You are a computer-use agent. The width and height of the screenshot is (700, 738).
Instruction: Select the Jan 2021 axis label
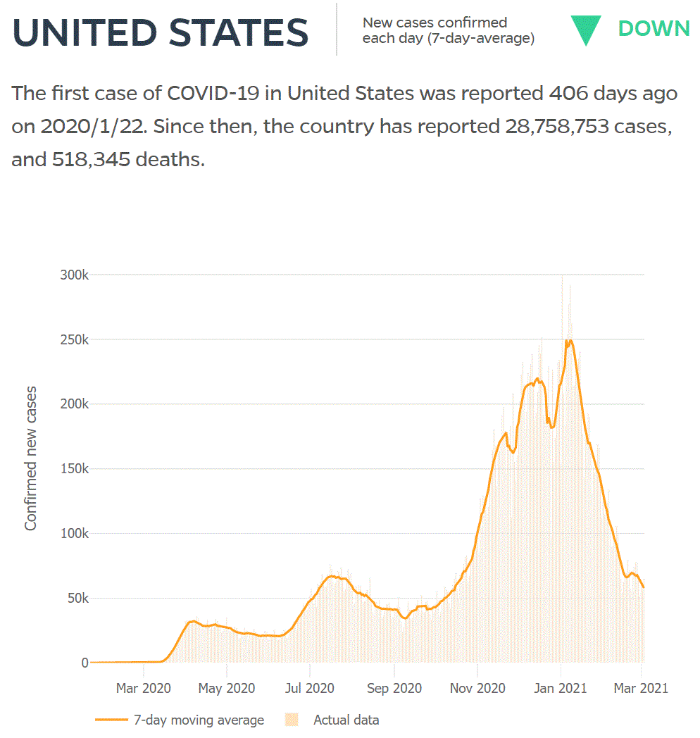click(x=560, y=688)
